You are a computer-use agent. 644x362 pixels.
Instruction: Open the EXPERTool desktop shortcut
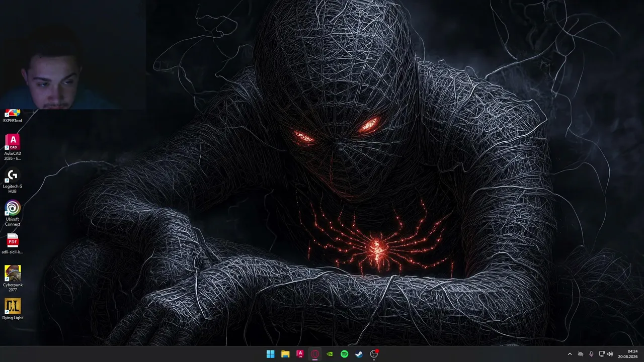click(13, 117)
